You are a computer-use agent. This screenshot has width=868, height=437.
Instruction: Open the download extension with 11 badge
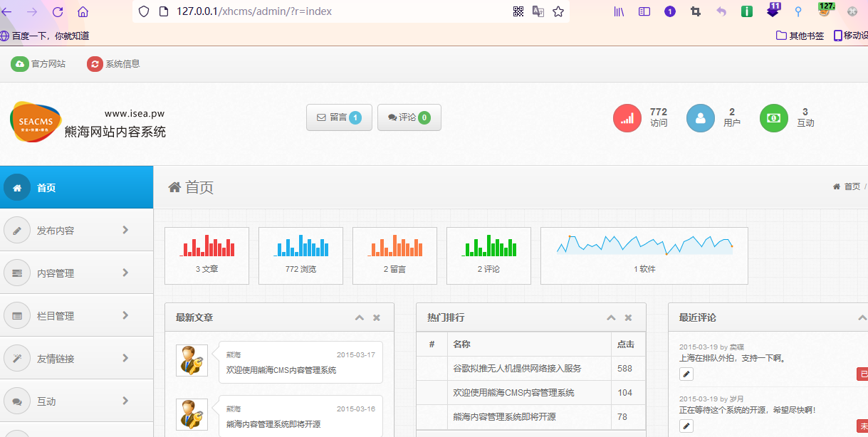pos(773,10)
